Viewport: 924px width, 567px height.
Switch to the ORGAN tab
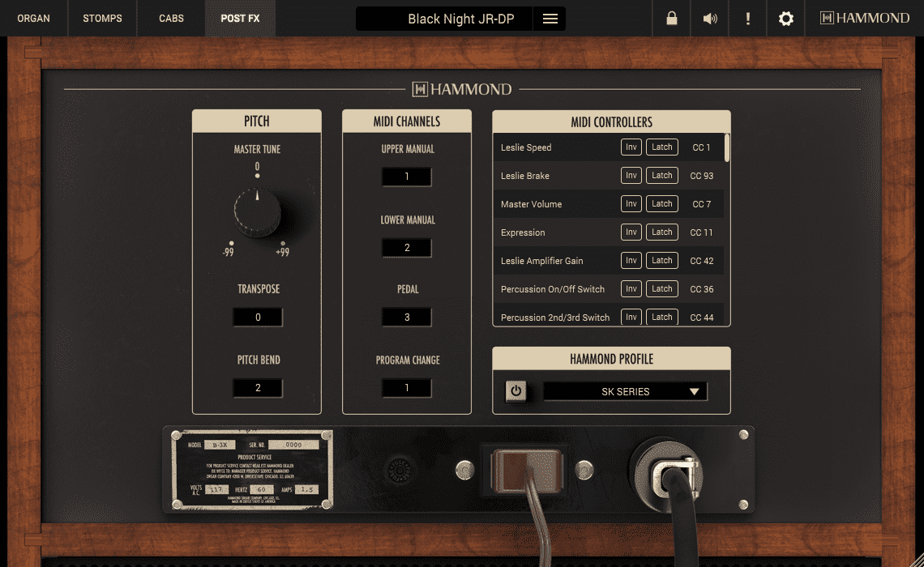tap(33, 19)
